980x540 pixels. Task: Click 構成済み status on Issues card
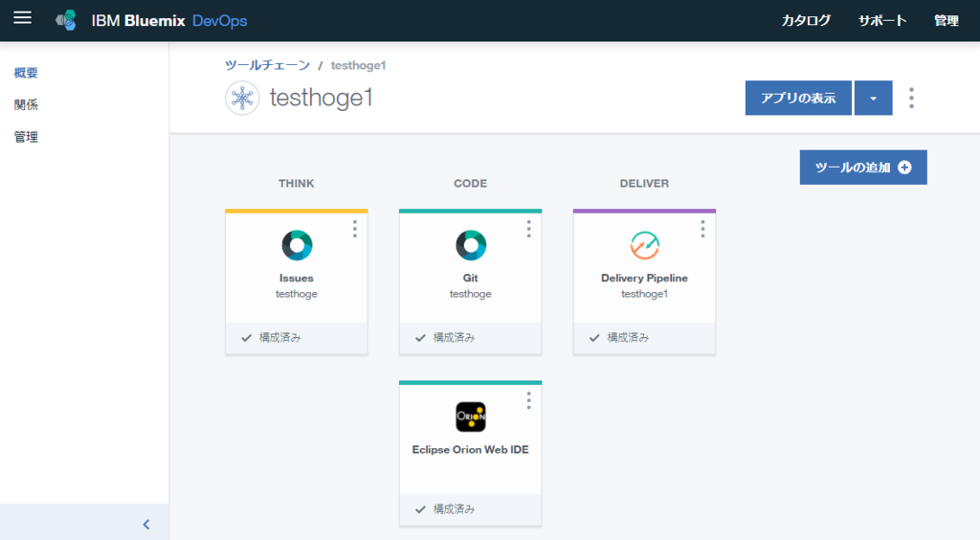pyautogui.click(x=280, y=337)
